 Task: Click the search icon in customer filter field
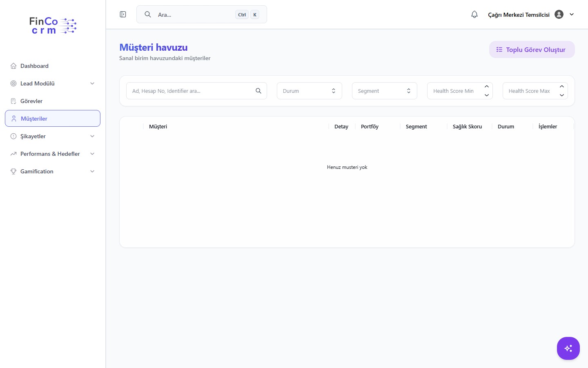258,91
